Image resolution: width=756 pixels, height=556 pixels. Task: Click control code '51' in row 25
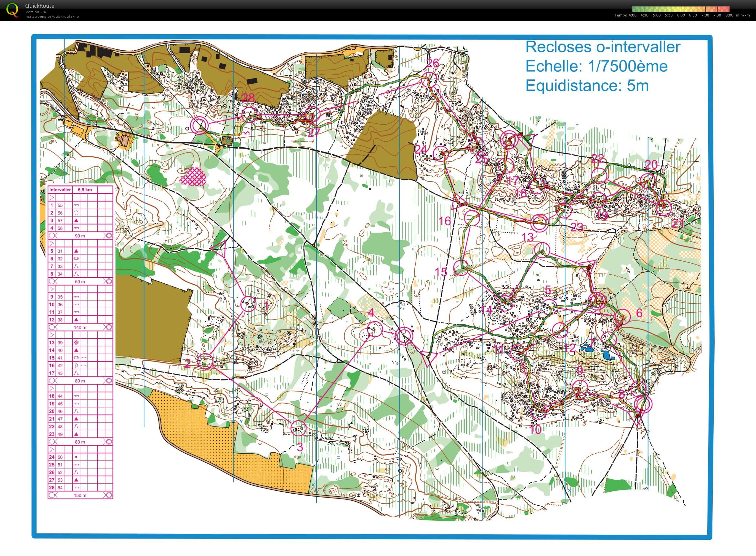point(60,465)
